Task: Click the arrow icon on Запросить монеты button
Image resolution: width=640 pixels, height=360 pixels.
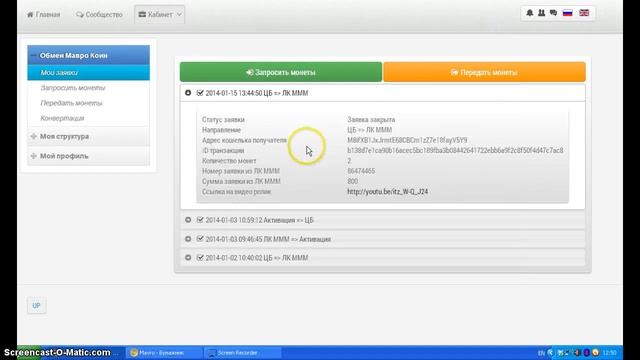Action: pyautogui.click(x=249, y=72)
